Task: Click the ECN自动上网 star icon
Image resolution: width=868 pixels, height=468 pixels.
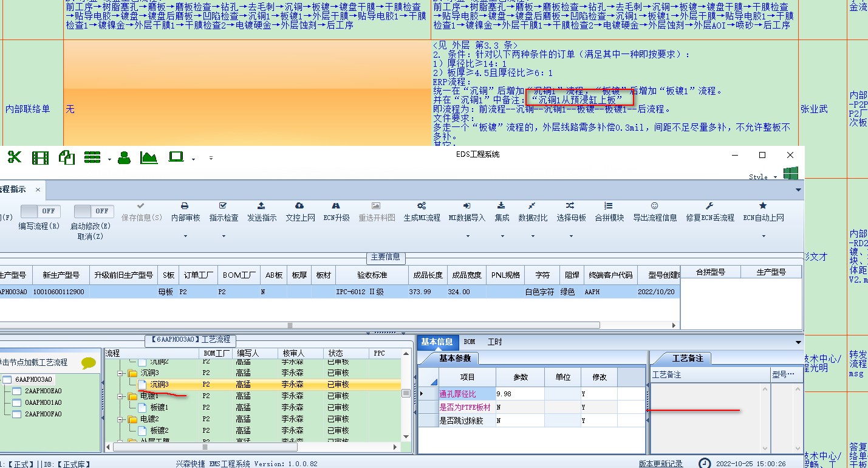Action: [x=763, y=206]
